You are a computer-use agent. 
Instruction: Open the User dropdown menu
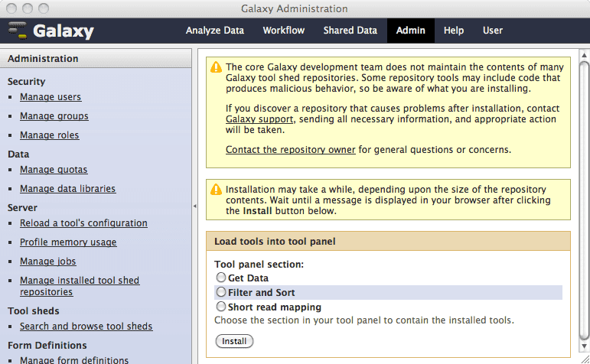tap(493, 31)
